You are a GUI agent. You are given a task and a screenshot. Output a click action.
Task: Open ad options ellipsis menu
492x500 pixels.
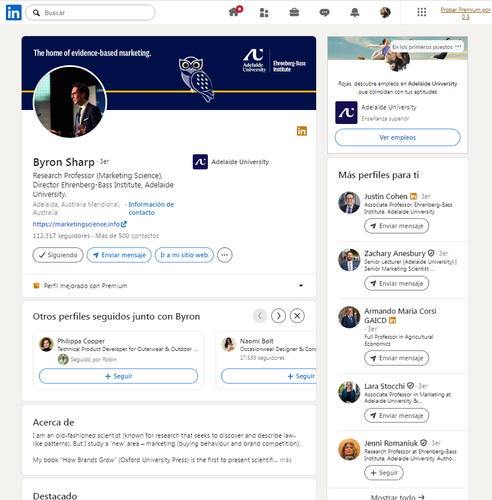click(x=458, y=47)
